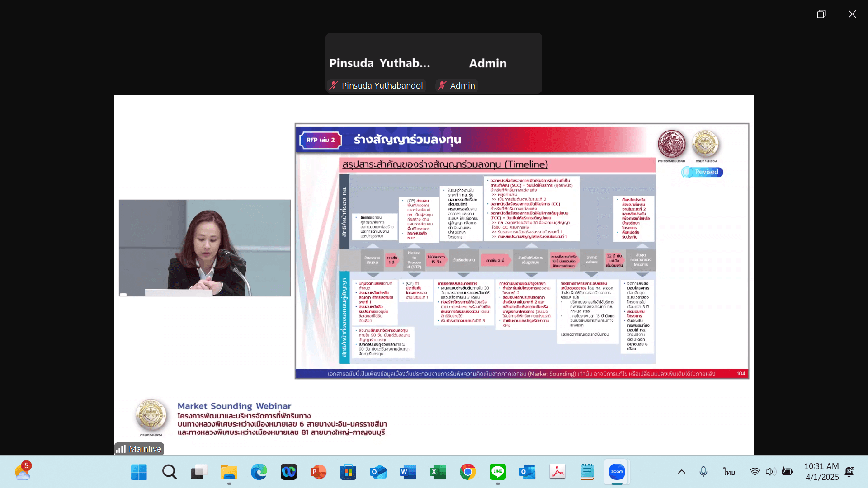The image size is (868, 488).
Task: Click the RFP เล่ม 2 label on slide
Action: coord(321,140)
